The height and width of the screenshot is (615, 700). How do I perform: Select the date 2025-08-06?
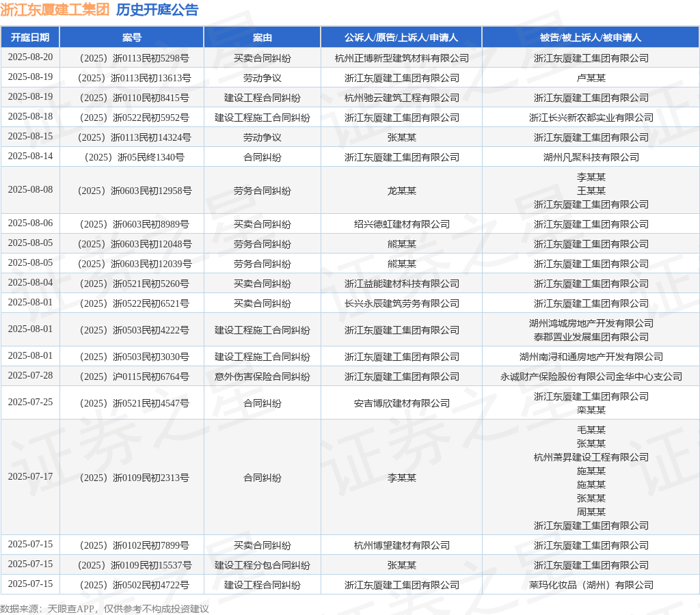(x=30, y=223)
